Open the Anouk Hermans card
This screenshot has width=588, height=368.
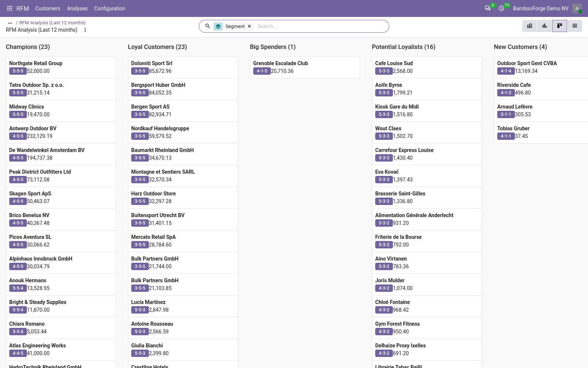pyautogui.click(x=61, y=284)
